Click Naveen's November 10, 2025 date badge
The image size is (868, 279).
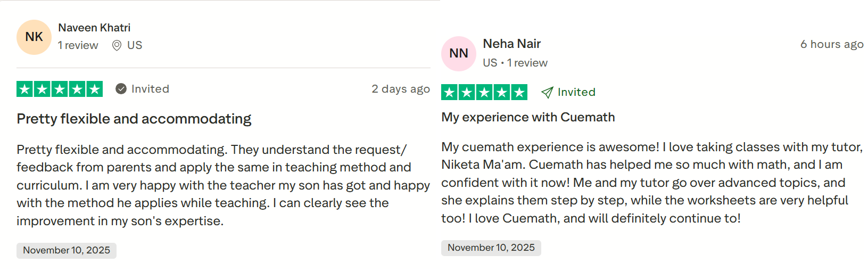67,250
